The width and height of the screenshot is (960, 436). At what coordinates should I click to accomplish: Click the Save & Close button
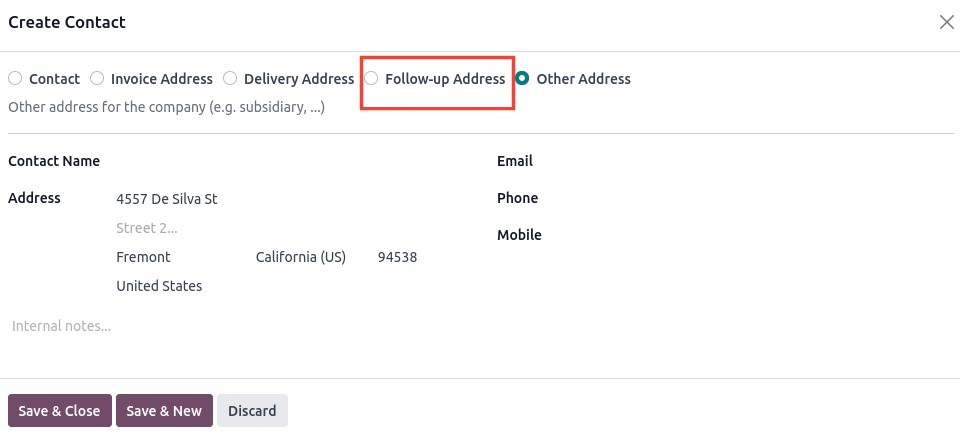point(59,410)
